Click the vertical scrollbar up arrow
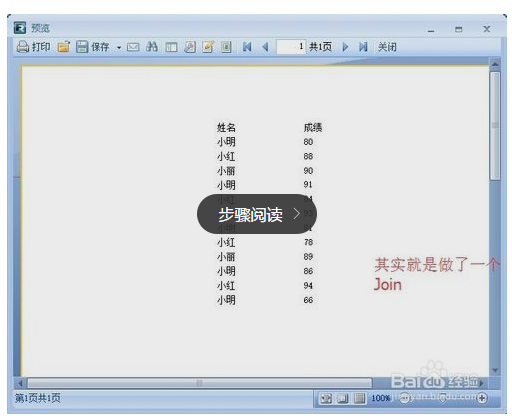 [x=495, y=64]
